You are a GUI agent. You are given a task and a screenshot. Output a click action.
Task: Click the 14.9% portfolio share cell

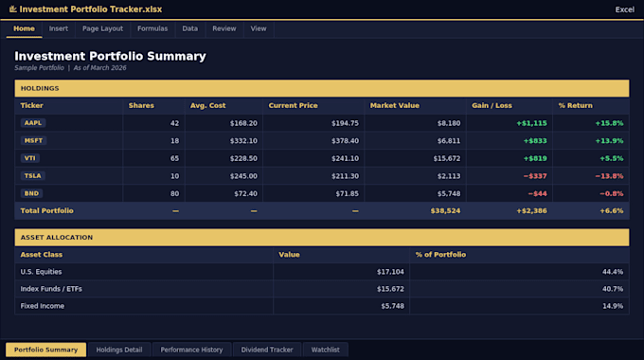pos(519,306)
